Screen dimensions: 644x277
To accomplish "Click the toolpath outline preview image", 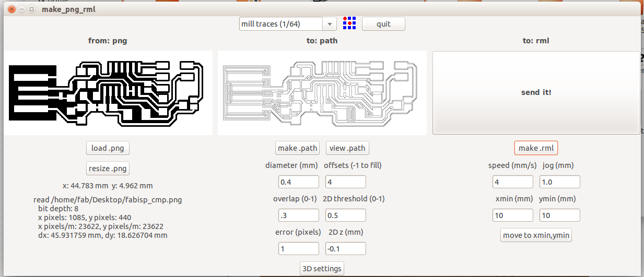I will [x=322, y=93].
